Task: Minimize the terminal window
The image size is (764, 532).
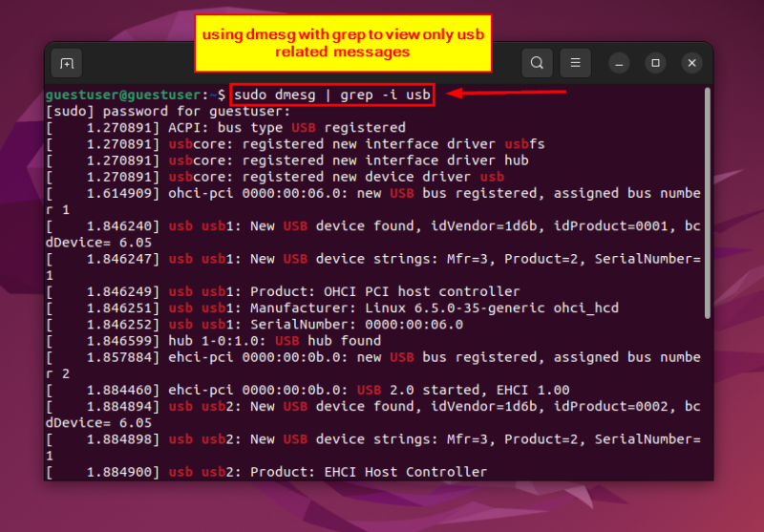Action: (x=619, y=63)
